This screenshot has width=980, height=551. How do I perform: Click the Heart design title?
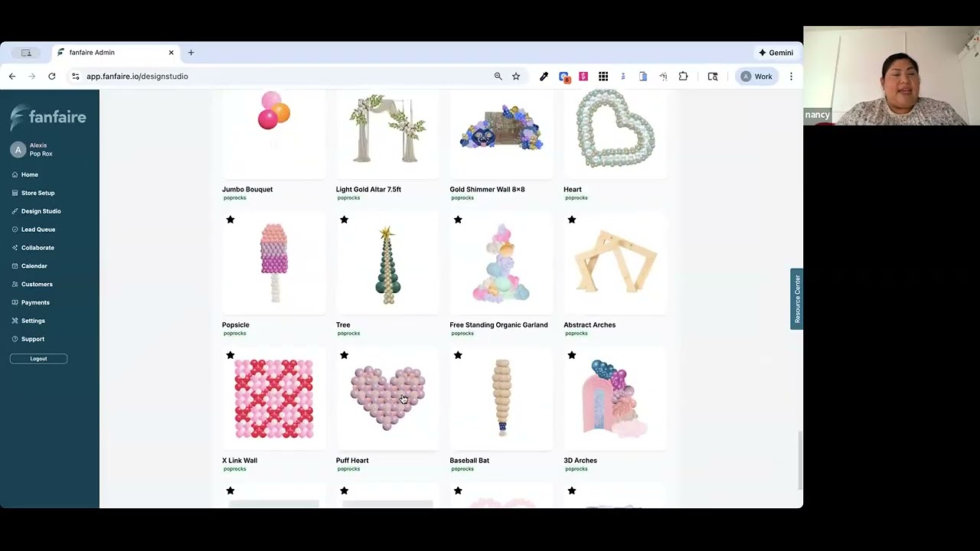[x=573, y=190]
